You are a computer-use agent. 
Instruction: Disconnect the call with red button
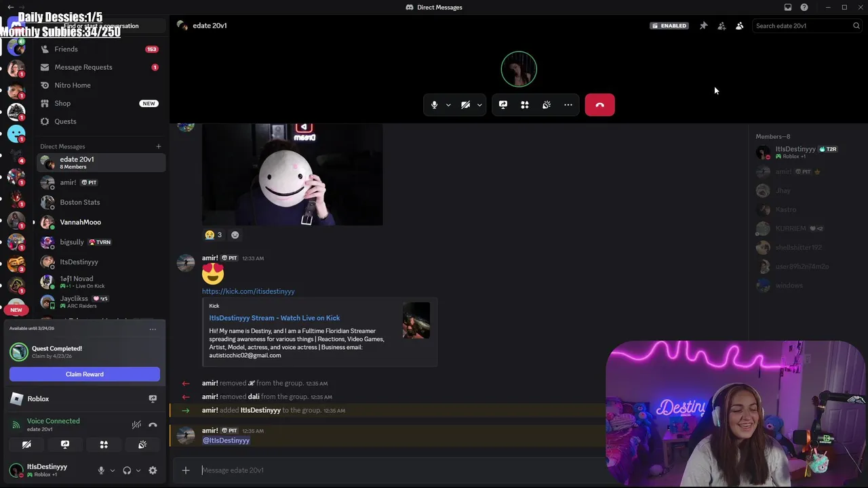click(x=600, y=105)
